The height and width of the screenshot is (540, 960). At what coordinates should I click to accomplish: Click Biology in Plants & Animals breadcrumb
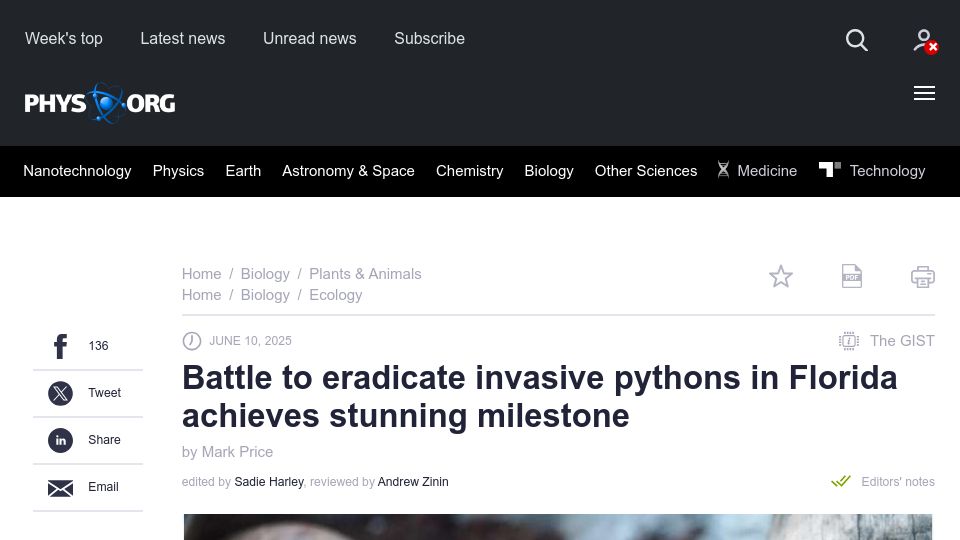click(x=265, y=274)
